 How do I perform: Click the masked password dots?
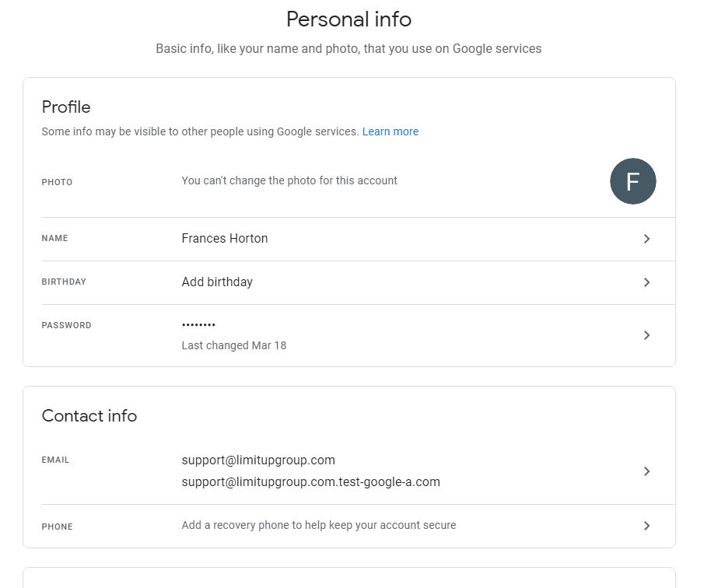(198, 325)
